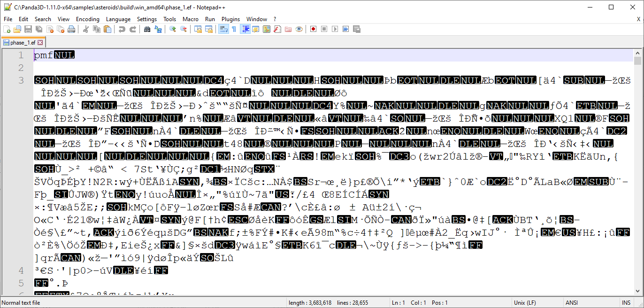Screen dimensions: 644x308
Task: Open Find with the binoculars icon
Action: pyautogui.click(x=147, y=29)
